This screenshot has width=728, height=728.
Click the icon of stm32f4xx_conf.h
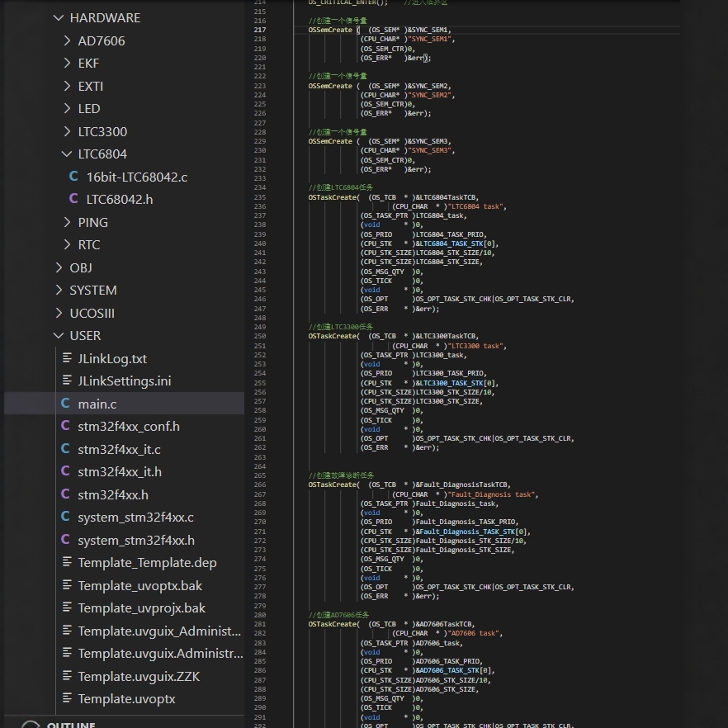(x=65, y=427)
